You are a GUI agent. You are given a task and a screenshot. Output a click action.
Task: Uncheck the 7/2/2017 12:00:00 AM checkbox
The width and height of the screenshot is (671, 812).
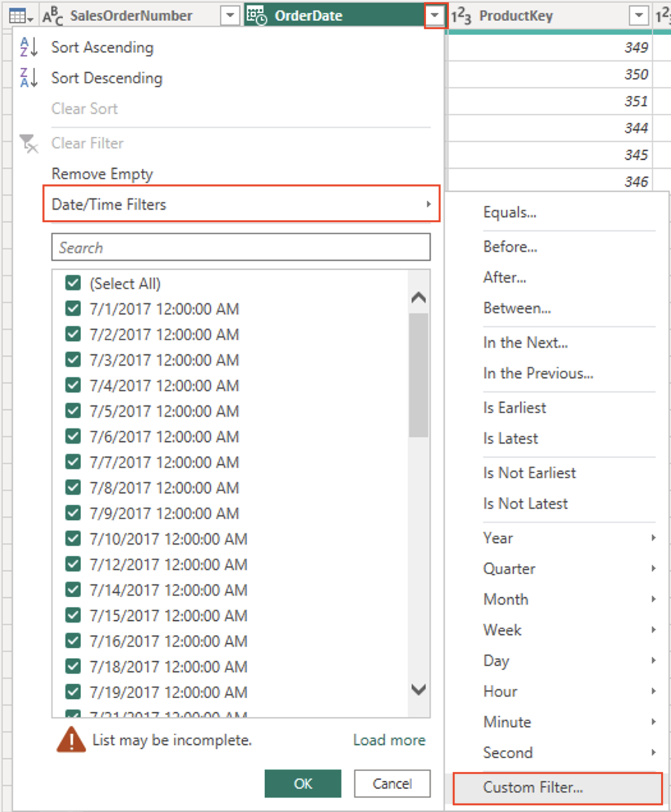tap(73, 334)
